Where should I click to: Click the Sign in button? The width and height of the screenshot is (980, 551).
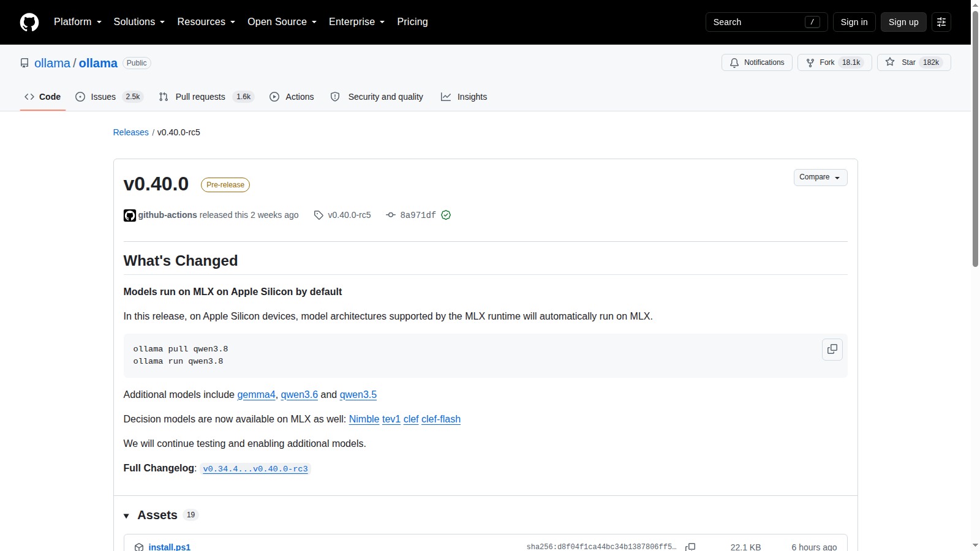(854, 22)
